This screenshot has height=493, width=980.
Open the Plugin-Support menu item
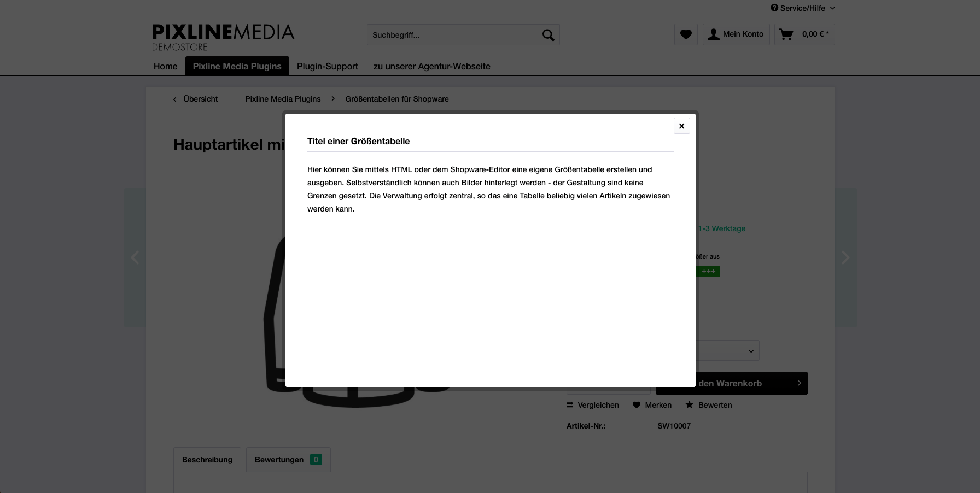(x=328, y=66)
